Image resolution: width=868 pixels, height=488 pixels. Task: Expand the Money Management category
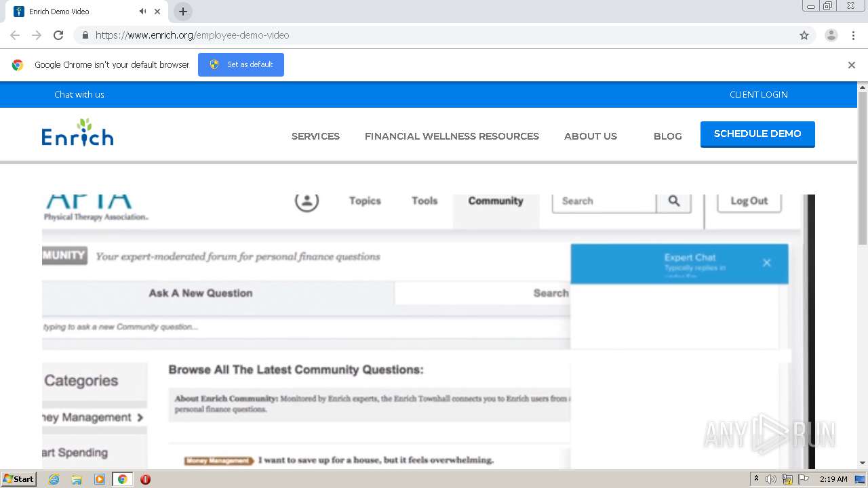click(x=94, y=418)
